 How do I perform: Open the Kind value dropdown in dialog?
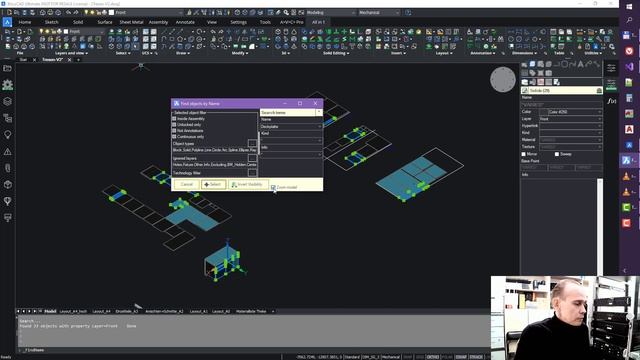[320, 140]
